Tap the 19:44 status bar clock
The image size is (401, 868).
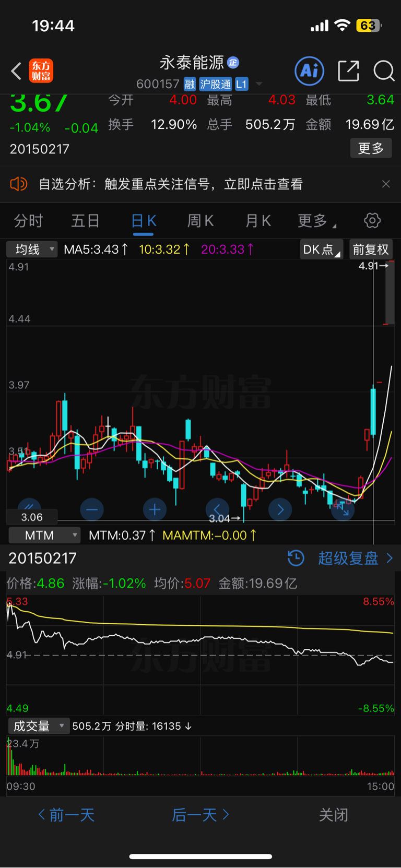[53, 25]
